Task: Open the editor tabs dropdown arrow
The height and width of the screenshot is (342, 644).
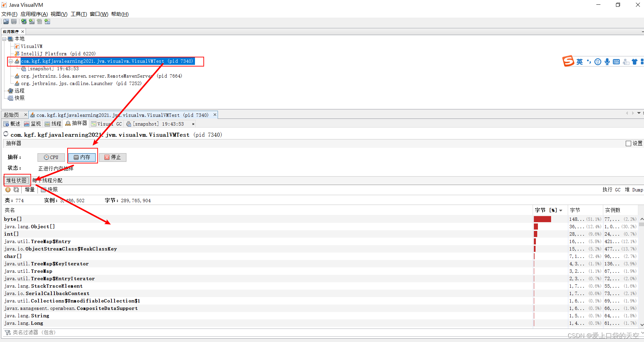Action: coord(639,113)
